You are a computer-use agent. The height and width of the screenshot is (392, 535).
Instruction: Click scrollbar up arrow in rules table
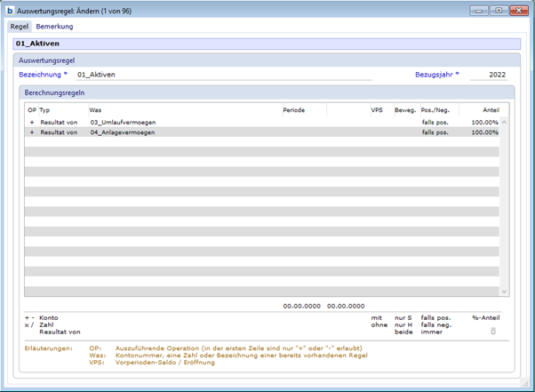[x=504, y=122]
